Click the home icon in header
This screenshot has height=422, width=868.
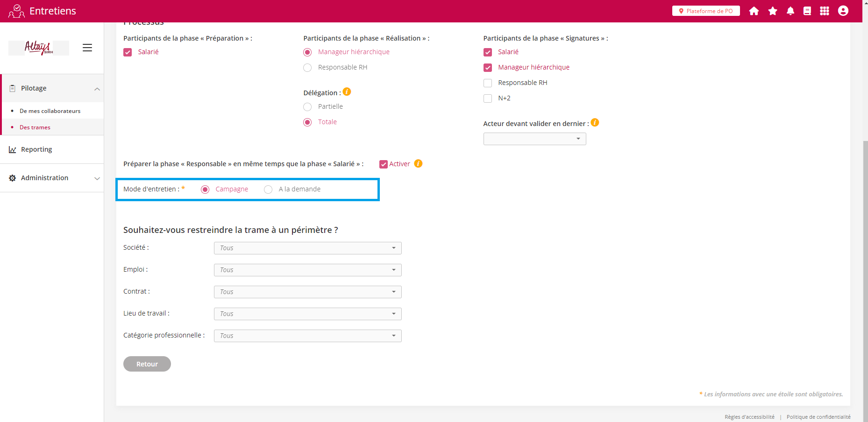coord(754,11)
